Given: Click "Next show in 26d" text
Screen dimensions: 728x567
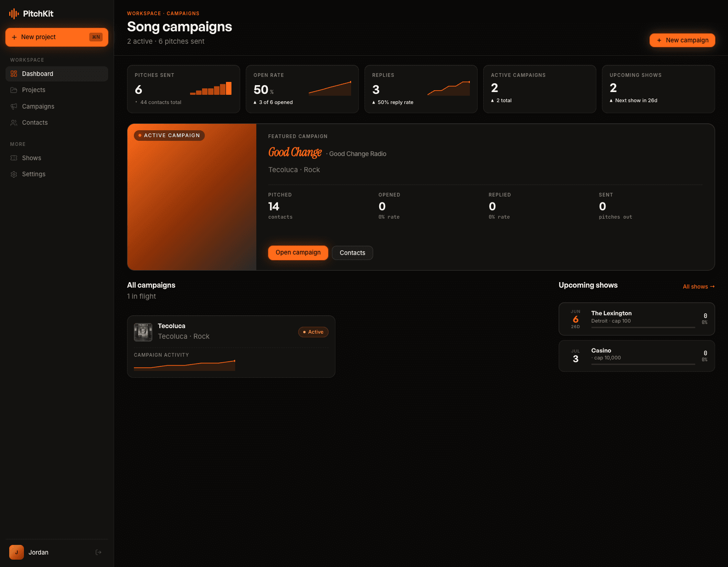Looking at the screenshot, I should coord(636,100).
